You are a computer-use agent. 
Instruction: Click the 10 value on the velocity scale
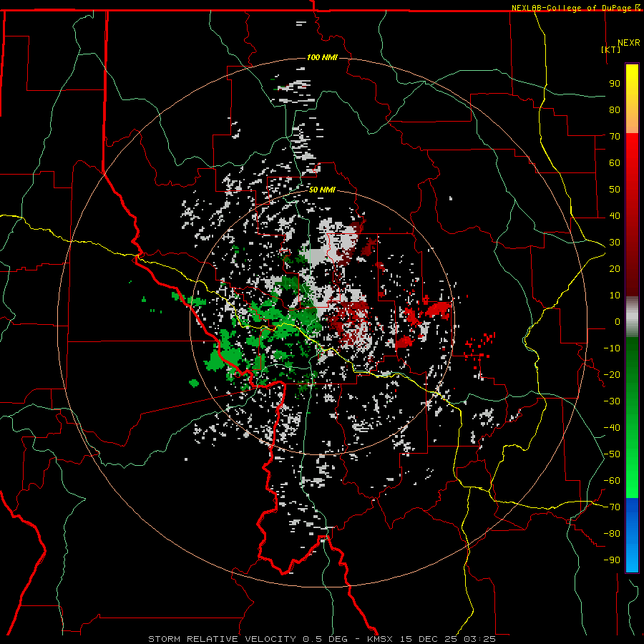[615, 296]
